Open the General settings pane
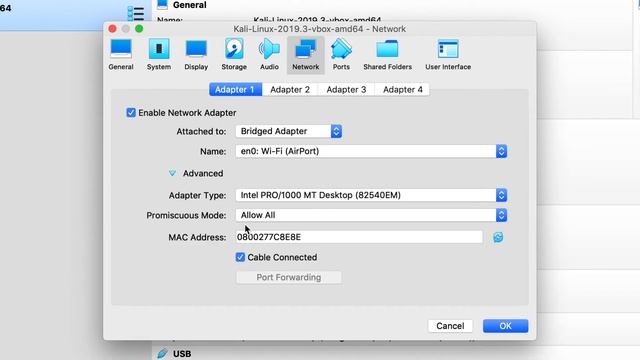Screen dimensions: 640x360 click(121, 55)
